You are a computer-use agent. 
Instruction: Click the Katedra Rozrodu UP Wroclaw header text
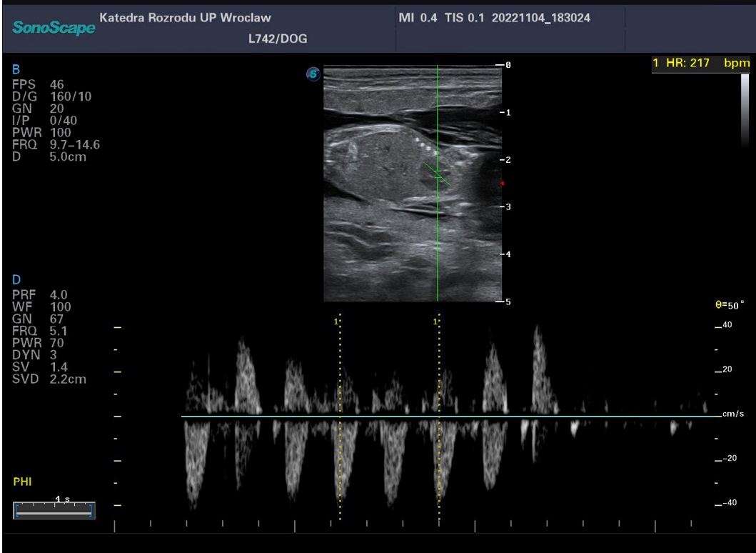[185, 18]
